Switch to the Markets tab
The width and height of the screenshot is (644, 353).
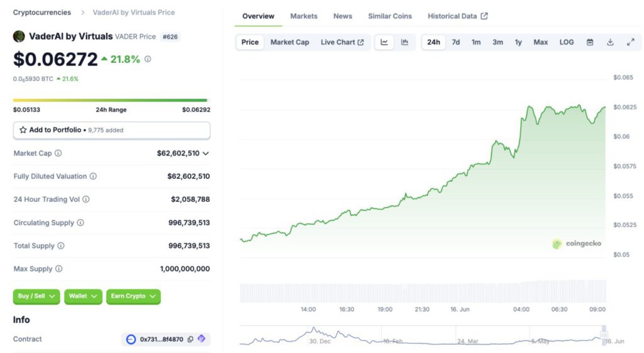tap(304, 16)
